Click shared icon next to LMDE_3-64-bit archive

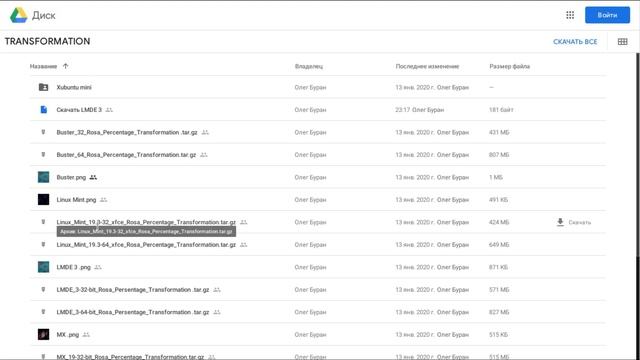(x=217, y=312)
